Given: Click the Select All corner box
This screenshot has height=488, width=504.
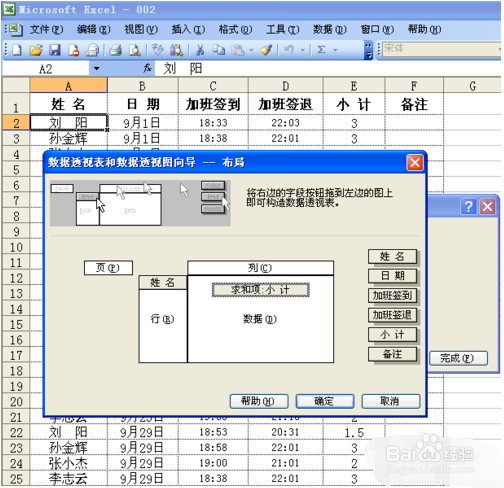Looking at the screenshot, I should (x=16, y=85).
